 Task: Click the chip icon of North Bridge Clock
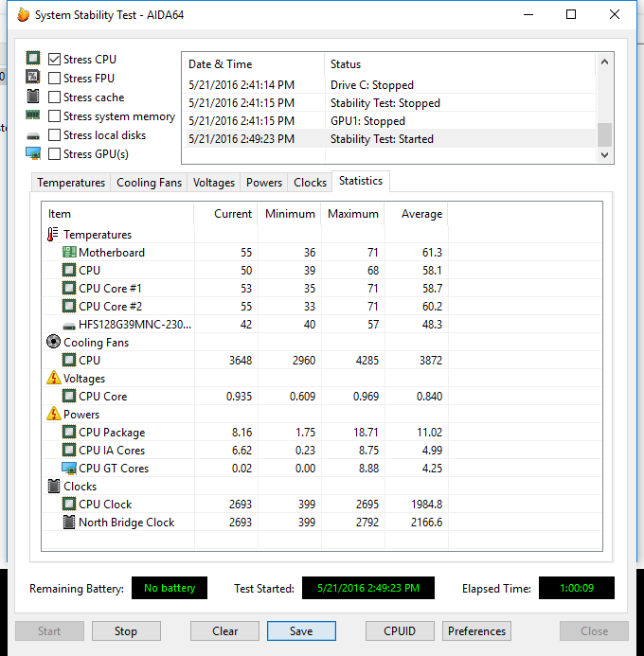tap(69, 523)
